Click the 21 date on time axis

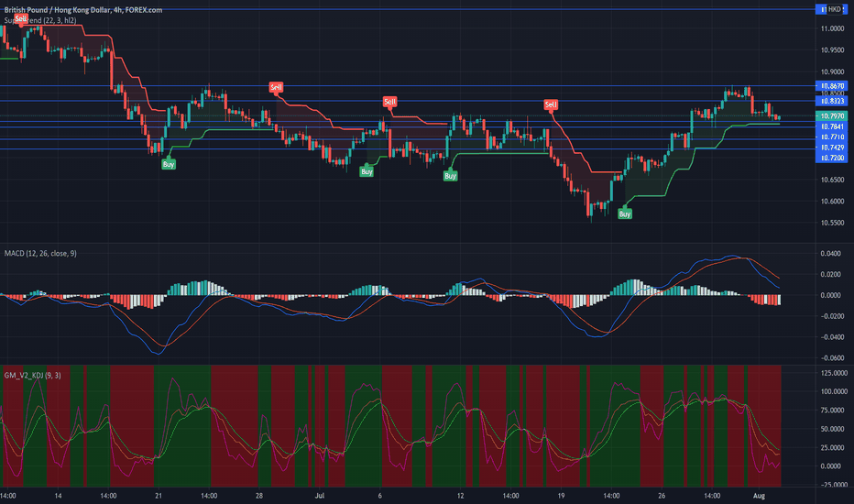pos(159,496)
